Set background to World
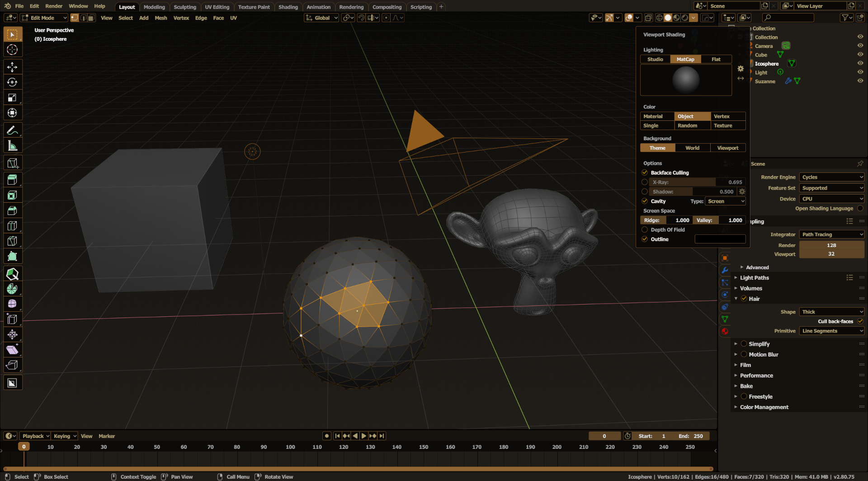The height and width of the screenshot is (481, 868). click(x=692, y=148)
